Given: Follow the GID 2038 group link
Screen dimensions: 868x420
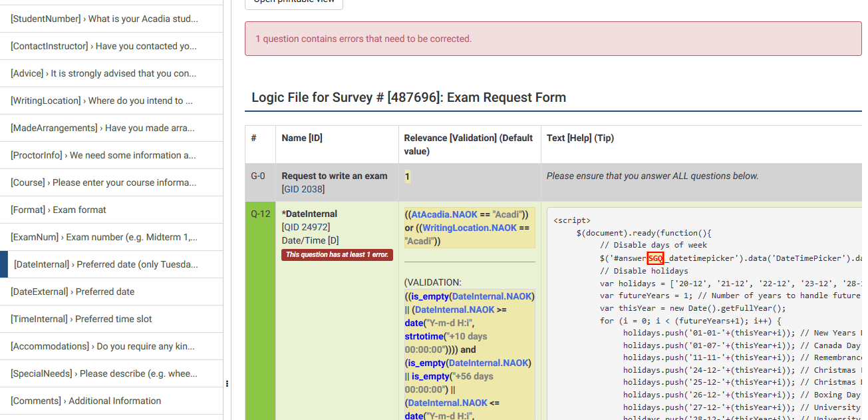Looking at the screenshot, I should tap(304, 189).
